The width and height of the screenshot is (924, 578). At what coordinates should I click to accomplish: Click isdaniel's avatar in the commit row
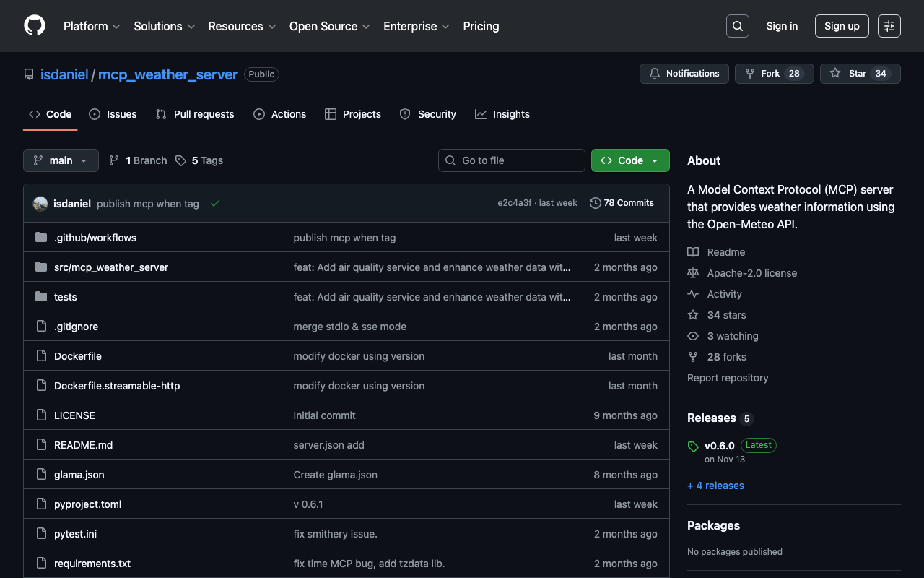[x=40, y=204]
